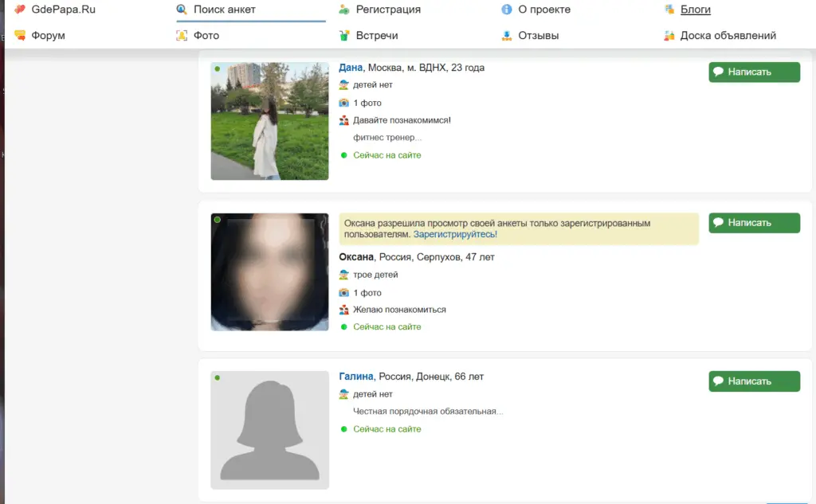The image size is (816, 504).
Task: Click the magnifier icon beside Поиск анкет
Action: pyautogui.click(x=182, y=10)
